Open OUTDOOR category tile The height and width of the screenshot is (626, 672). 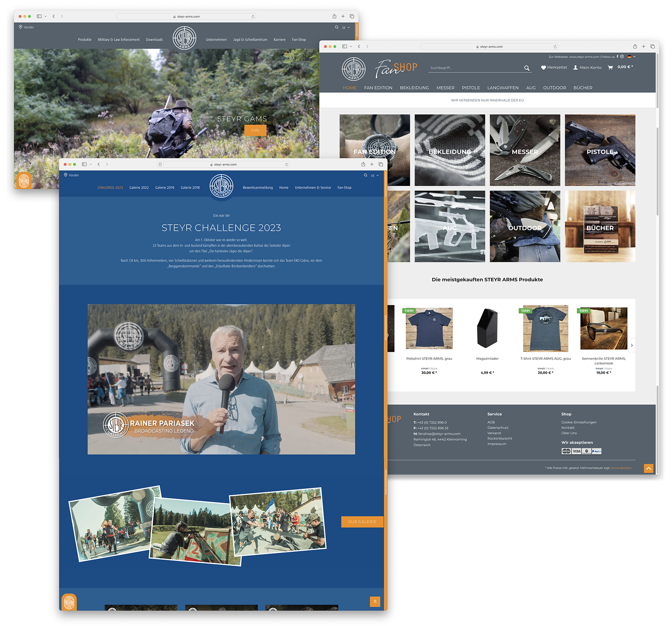[525, 226]
